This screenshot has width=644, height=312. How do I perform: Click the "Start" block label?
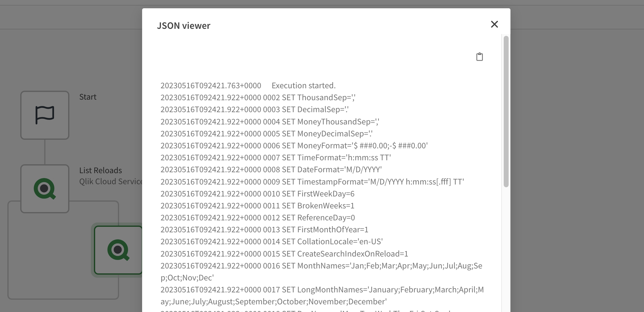pyautogui.click(x=88, y=97)
